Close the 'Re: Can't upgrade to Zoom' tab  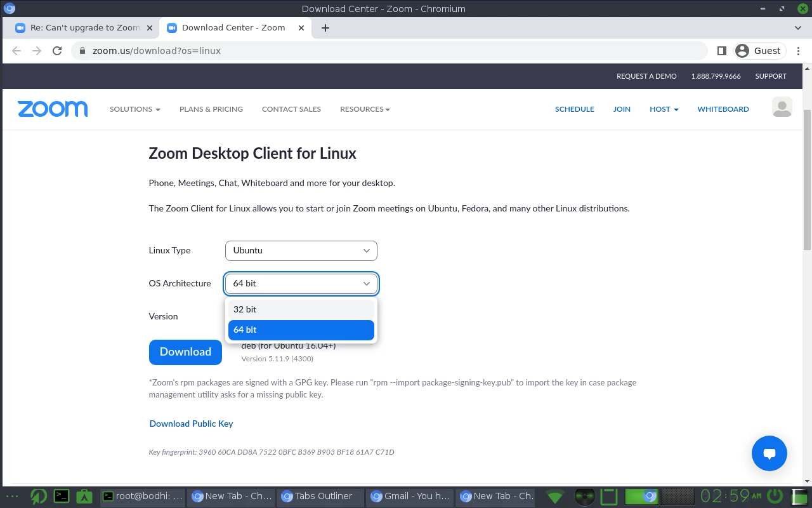(x=150, y=28)
